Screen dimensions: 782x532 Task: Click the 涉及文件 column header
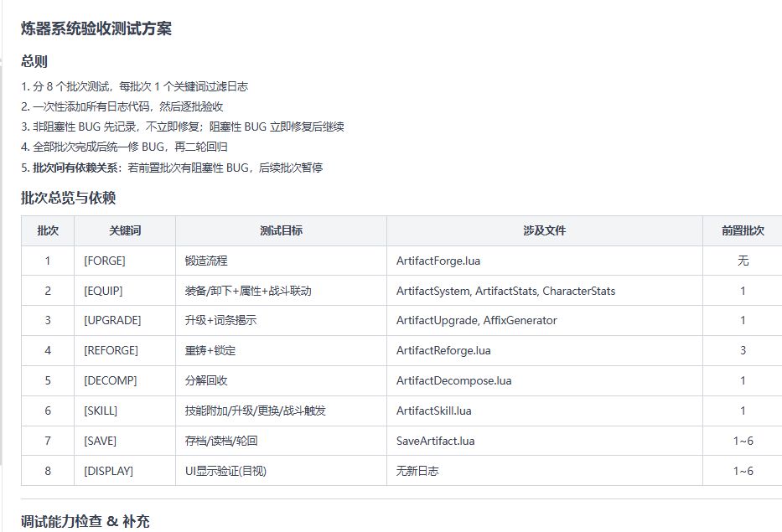pos(544,230)
